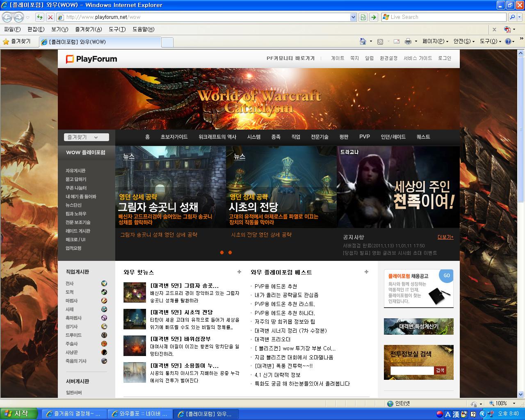
Task: Click the GO button on 채용공고 banner
Action: [446, 276]
